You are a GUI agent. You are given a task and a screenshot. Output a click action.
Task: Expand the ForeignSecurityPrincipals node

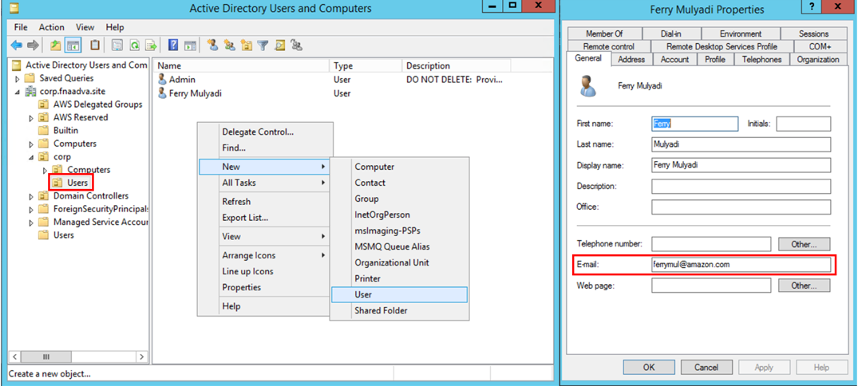(31, 209)
